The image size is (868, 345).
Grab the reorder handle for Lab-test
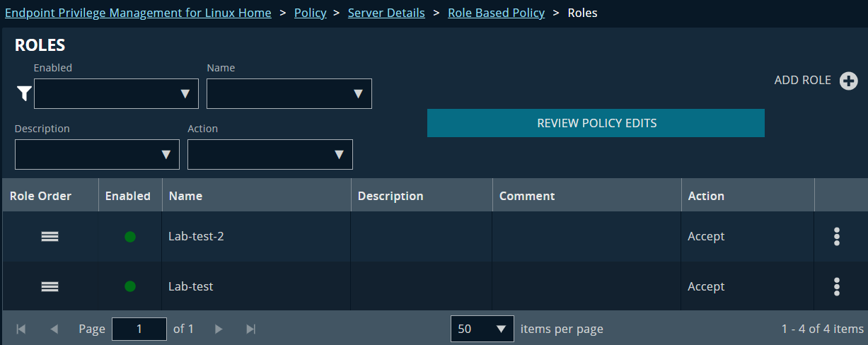pyautogui.click(x=50, y=286)
